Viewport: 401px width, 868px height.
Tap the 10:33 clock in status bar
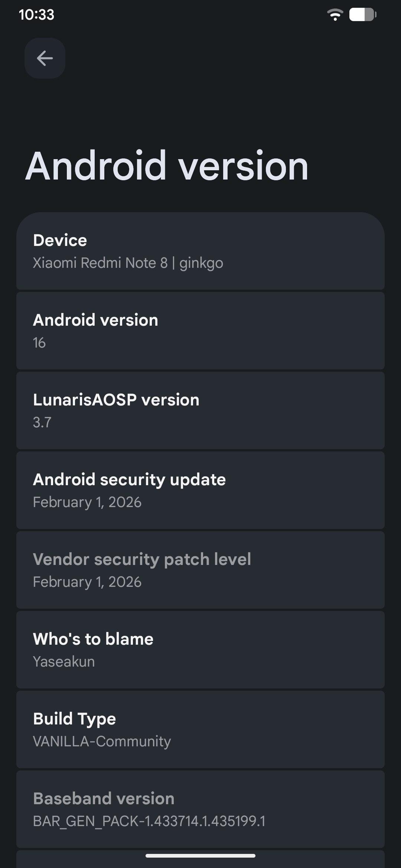tap(36, 15)
